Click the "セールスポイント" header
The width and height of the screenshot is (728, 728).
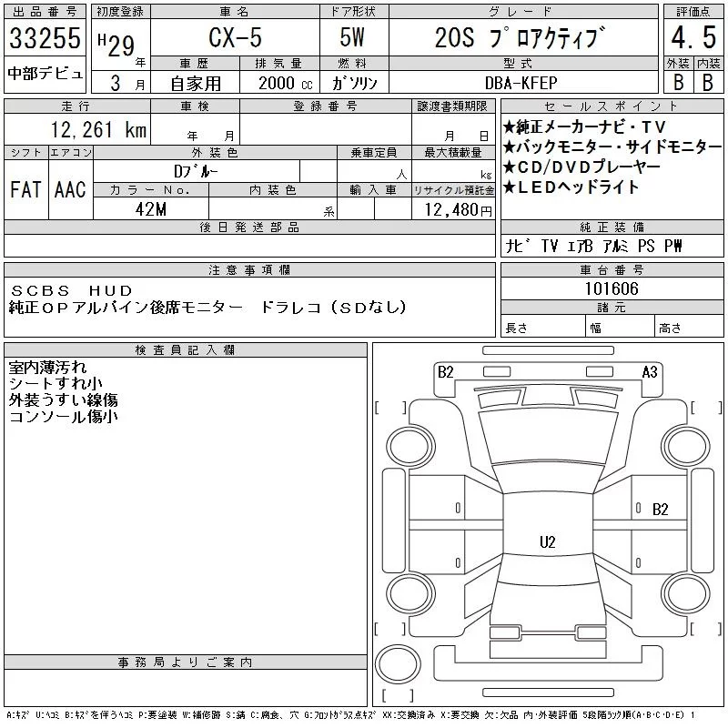coord(612,106)
